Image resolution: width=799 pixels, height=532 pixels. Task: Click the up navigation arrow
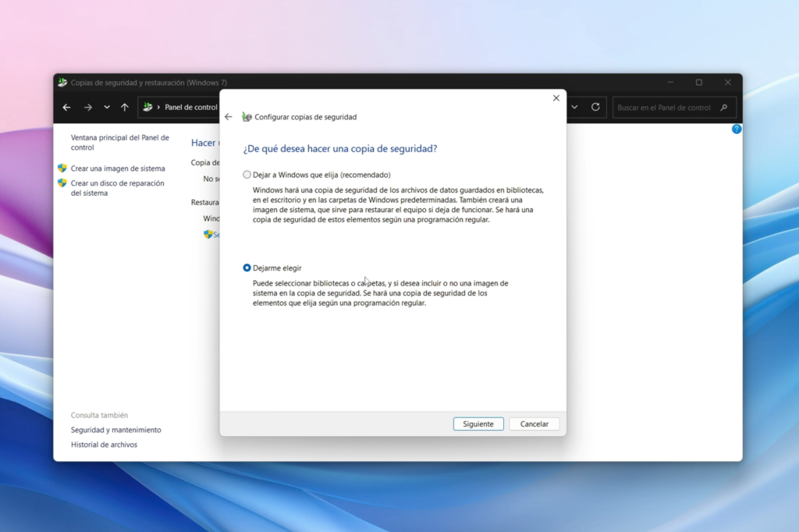point(124,107)
